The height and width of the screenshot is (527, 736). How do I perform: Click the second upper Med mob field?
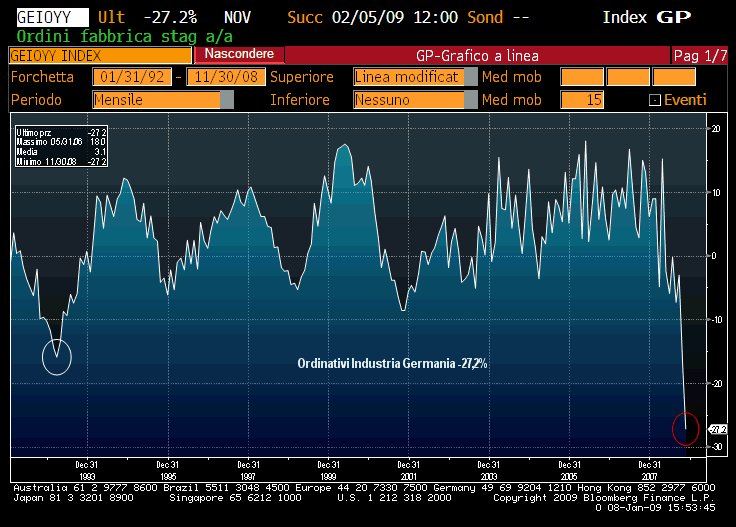[628, 76]
